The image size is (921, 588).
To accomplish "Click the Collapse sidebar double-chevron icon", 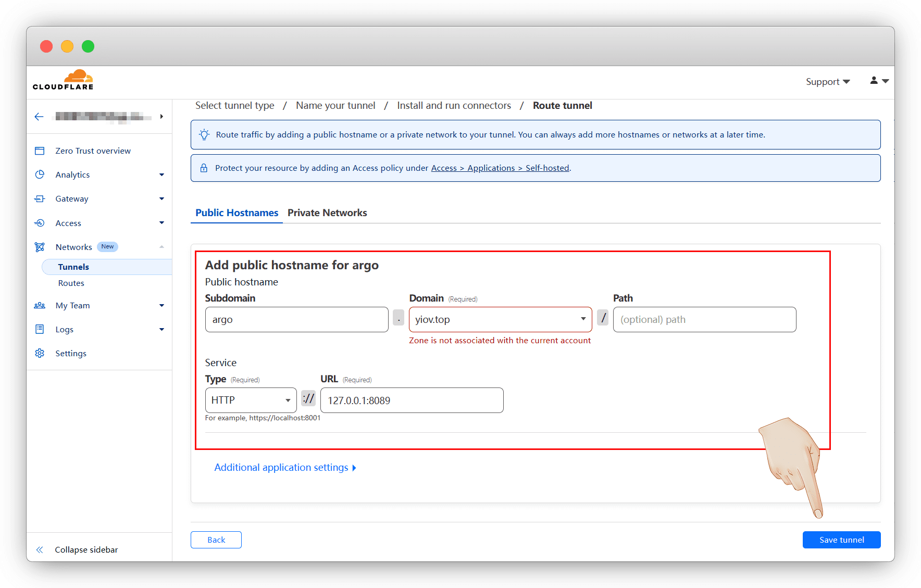I will [40, 550].
